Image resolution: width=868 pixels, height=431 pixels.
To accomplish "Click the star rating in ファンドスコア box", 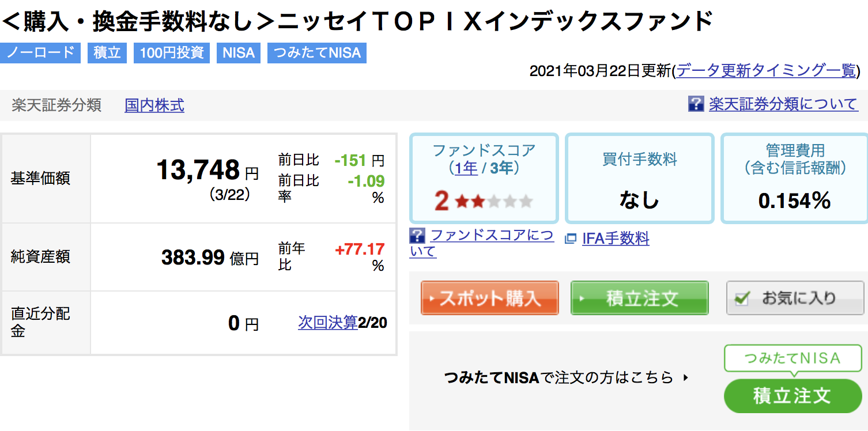I will click(494, 202).
